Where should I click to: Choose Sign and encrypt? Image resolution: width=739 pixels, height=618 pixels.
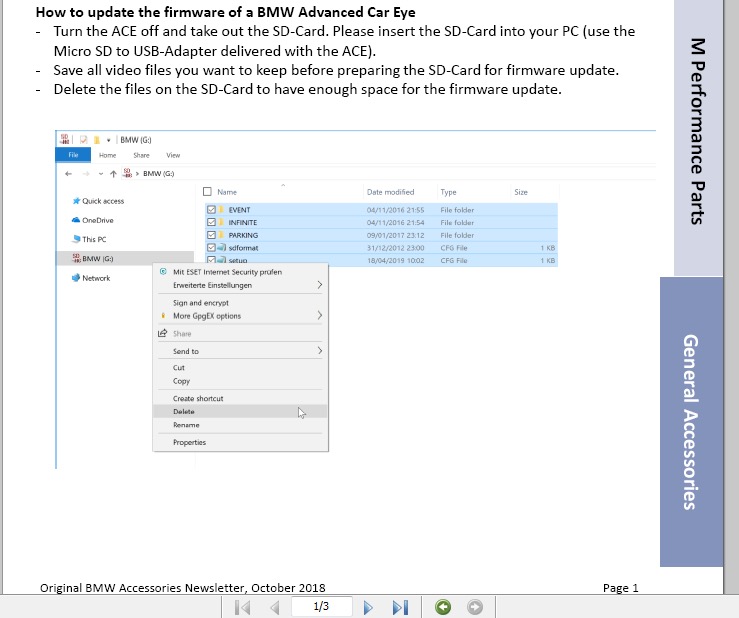coord(240,303)
